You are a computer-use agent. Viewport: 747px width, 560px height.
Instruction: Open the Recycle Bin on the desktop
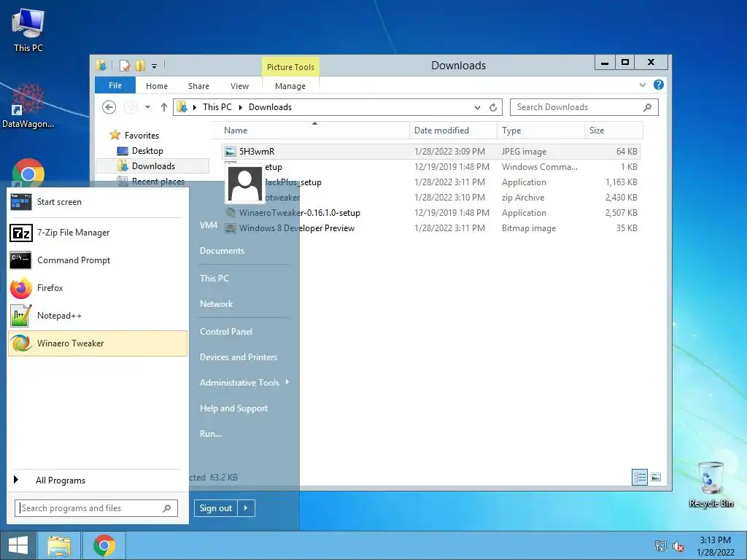click(711, 484)
